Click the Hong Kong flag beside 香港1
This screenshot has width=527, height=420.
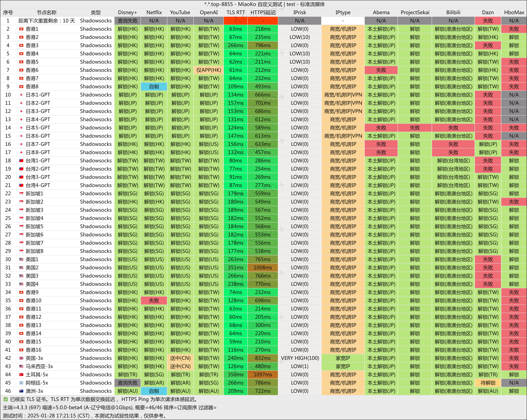(x=21, y=29)
